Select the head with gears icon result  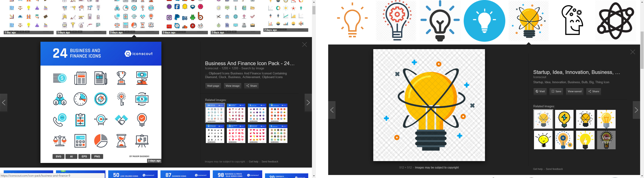pos(572,20)
